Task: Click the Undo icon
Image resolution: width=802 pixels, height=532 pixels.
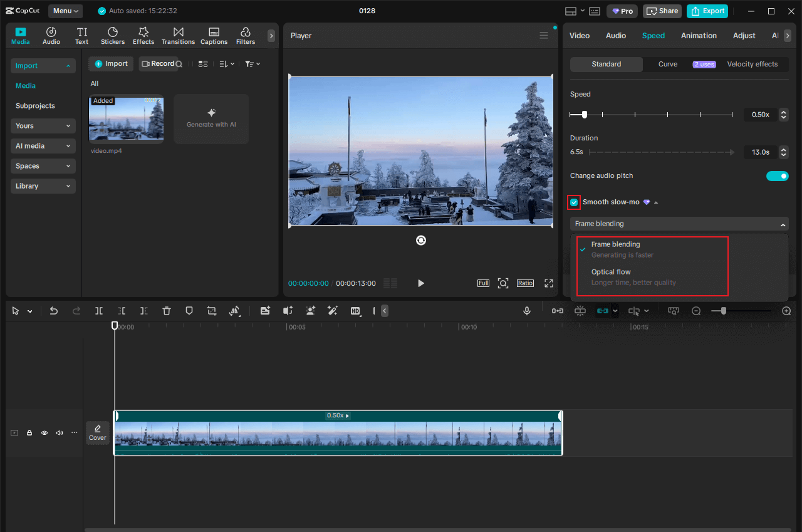Action: click(x=53, y=310)
